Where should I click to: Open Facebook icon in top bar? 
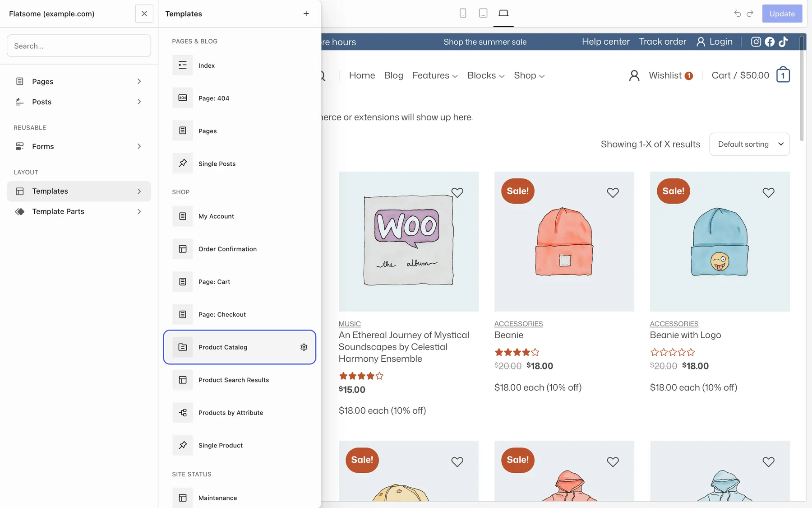point(770,42)
